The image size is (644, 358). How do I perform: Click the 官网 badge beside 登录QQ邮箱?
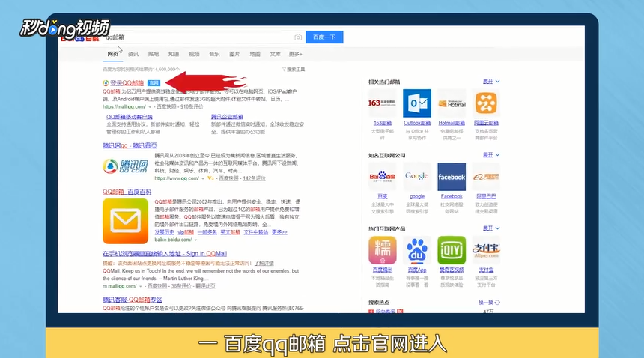point(154,83)
